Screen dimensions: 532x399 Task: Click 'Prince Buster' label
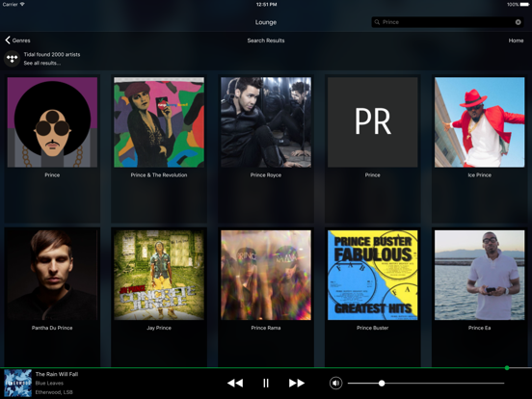tap(373, 328)
